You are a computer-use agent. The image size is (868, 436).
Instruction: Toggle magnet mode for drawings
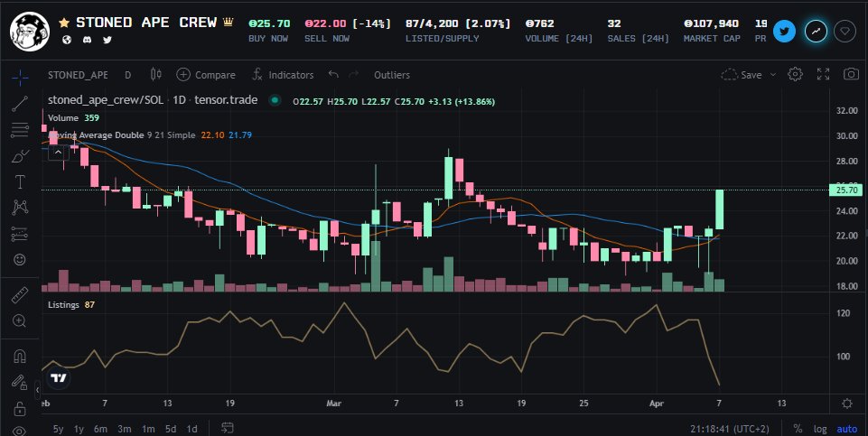click(20, 357)
